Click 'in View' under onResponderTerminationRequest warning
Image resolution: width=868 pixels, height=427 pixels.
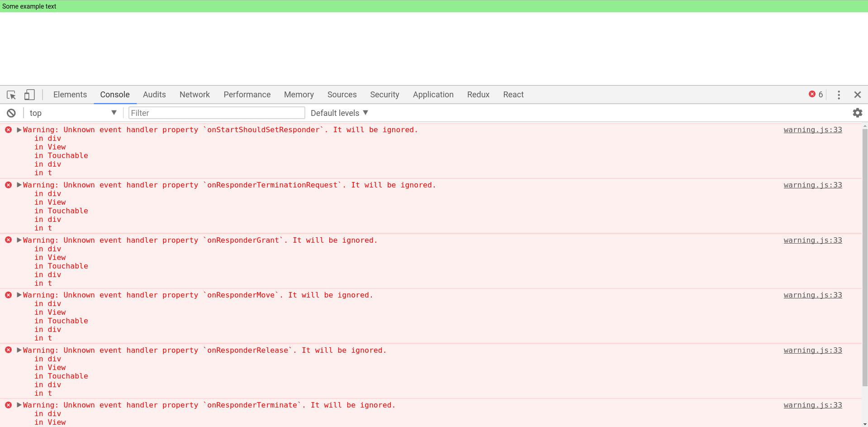click(x=50, y=202)
